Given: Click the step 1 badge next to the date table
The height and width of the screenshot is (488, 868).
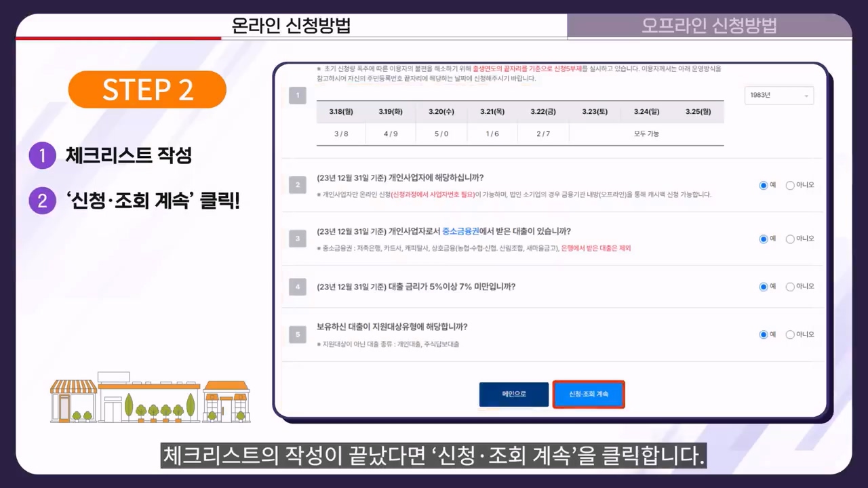Looking at the screenshot, I should coord(297,95).
